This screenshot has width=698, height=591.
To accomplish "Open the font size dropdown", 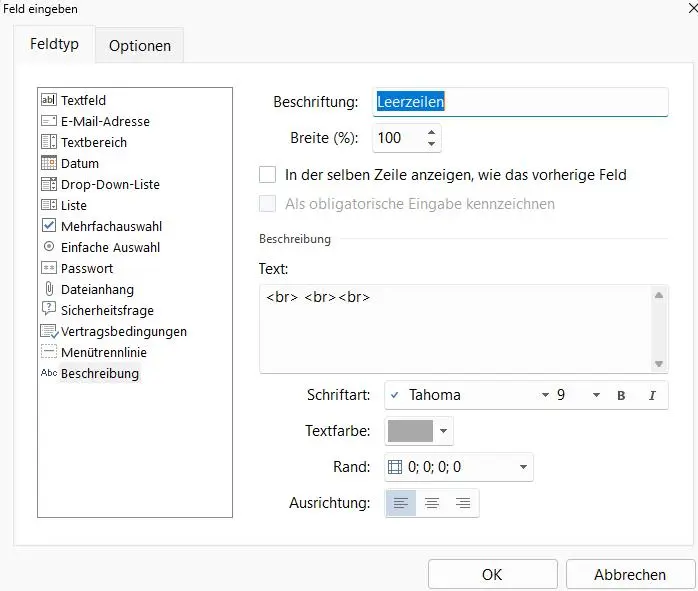I will (596, 395).
